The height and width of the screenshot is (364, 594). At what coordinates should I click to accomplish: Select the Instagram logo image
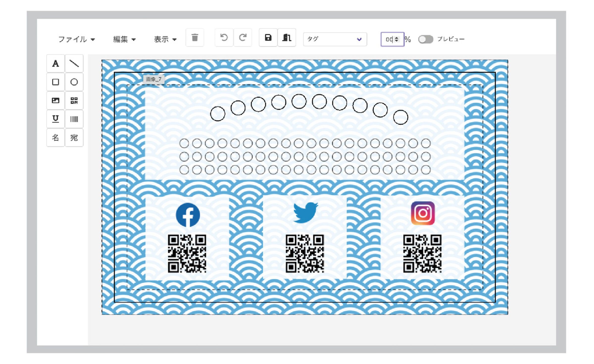click(423, 213)
